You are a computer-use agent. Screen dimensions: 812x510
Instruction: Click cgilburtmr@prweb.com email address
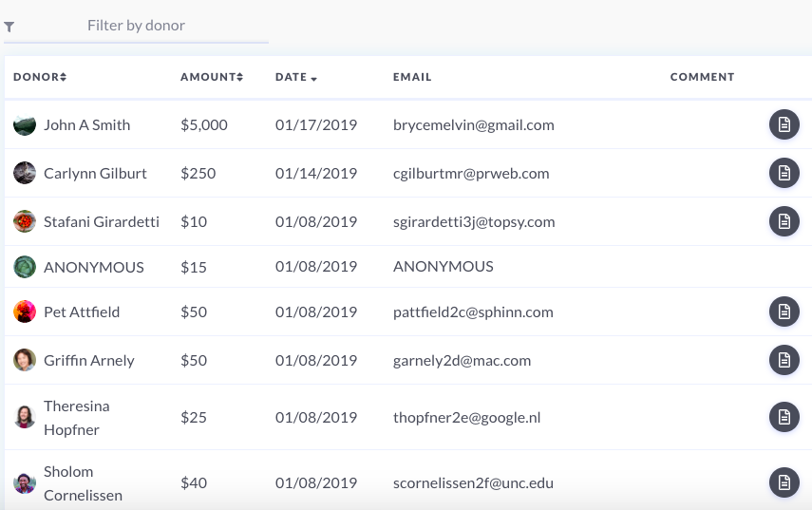[x=471, y=173]
